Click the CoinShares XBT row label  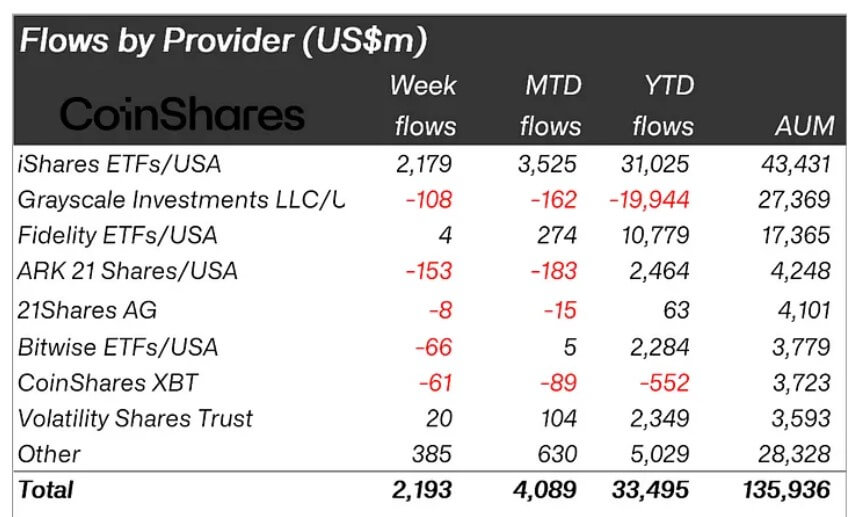coord(108,383)
